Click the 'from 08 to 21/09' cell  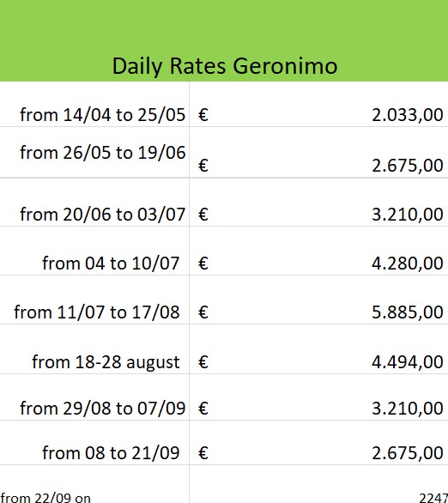coord(94,443)
